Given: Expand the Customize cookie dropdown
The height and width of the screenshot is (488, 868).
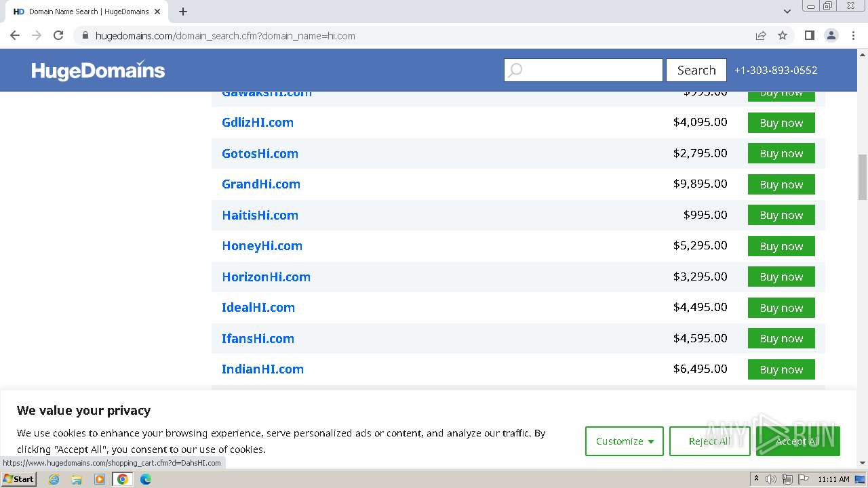Looking at the screenshot, I should coord(625,441).
